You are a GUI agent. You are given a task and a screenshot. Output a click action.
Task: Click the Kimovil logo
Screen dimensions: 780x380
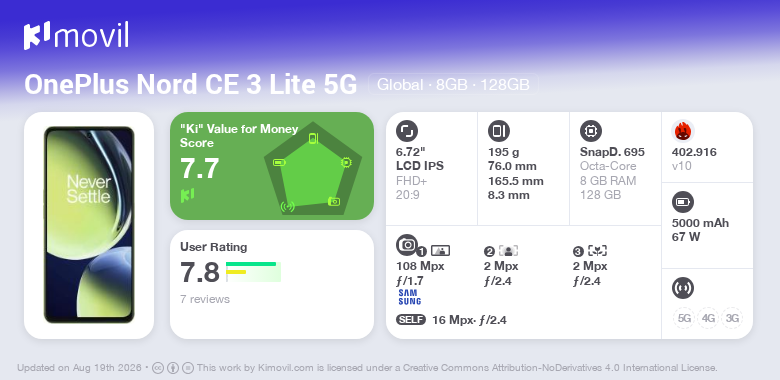click(76, 36)
